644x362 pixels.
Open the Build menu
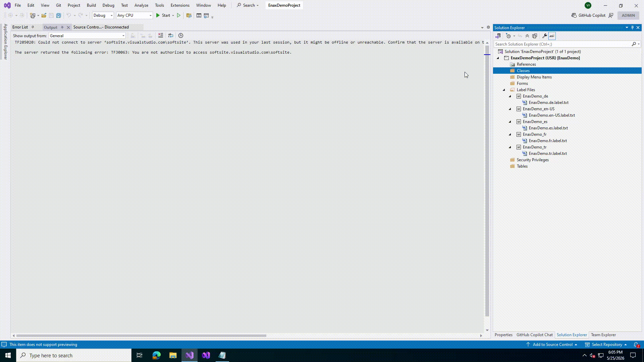pyautogui.click(x=91, y=5)
